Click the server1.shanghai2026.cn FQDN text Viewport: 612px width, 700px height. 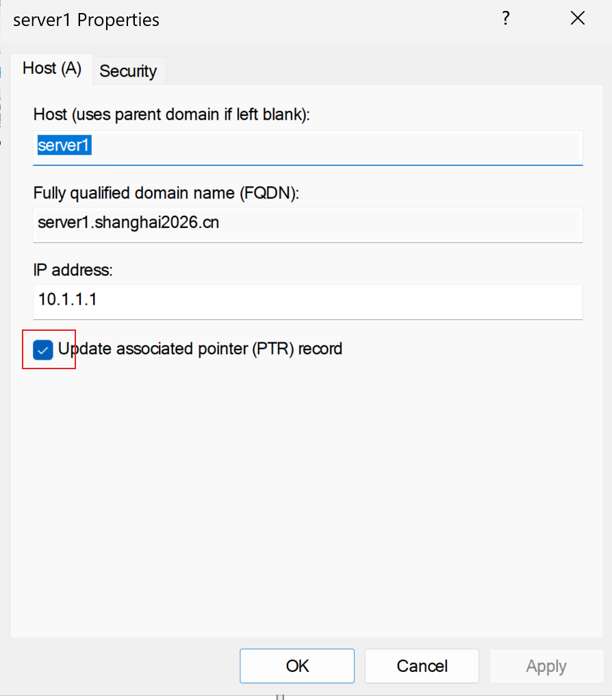(x=129, y=223)
